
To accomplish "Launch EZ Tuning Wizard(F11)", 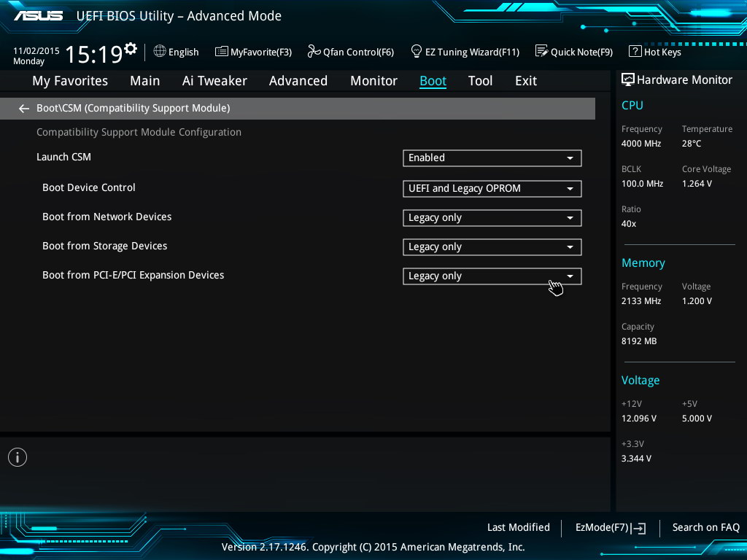I will coord(465,52).
